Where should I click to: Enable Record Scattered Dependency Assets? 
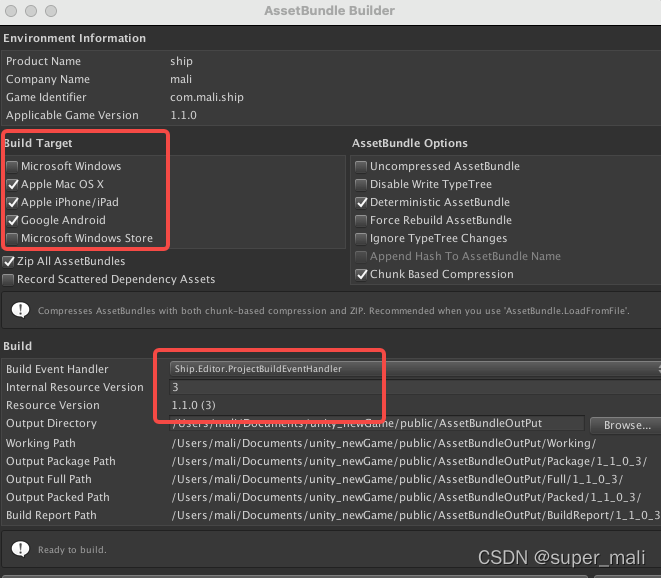pos(8,280)
